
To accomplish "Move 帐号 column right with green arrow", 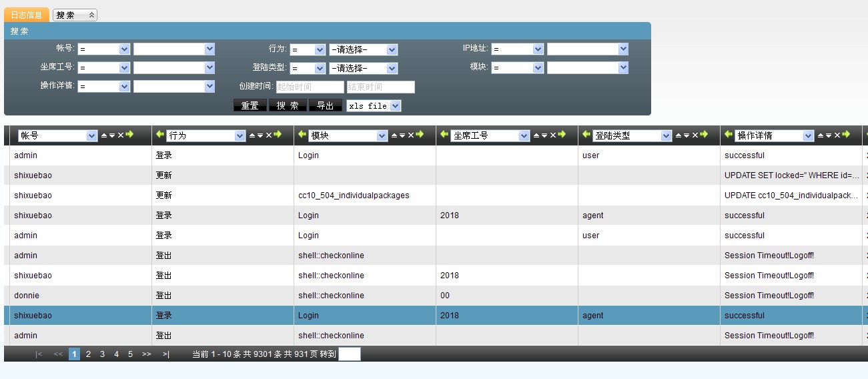I will [x=129, y=135].
